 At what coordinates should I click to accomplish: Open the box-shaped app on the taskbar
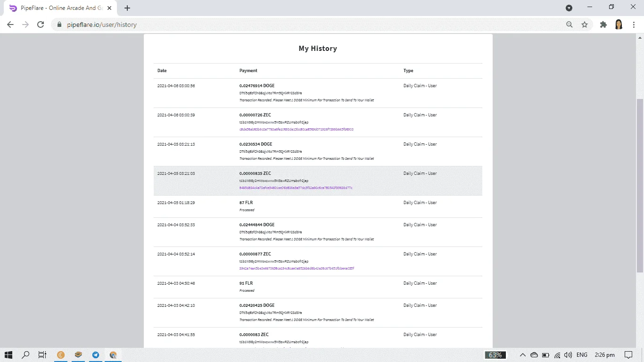[x=78, y=355]
